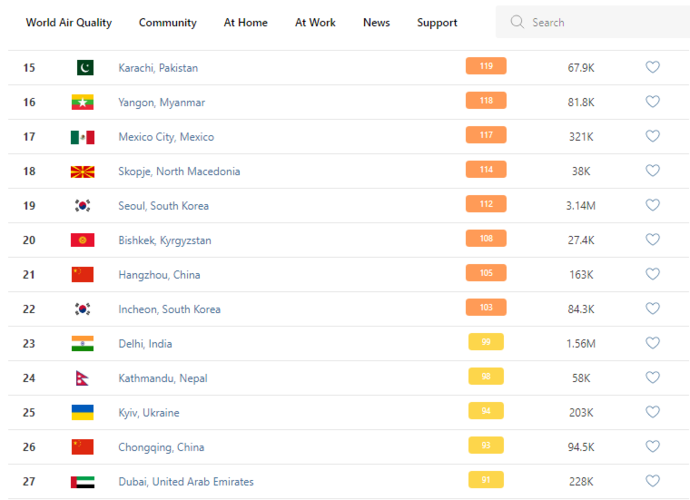Click the North Macedonia flag icon
Image resolution: width=690 pixels, height=500 pixels.
pyautogui.click(x=83, y=171)
